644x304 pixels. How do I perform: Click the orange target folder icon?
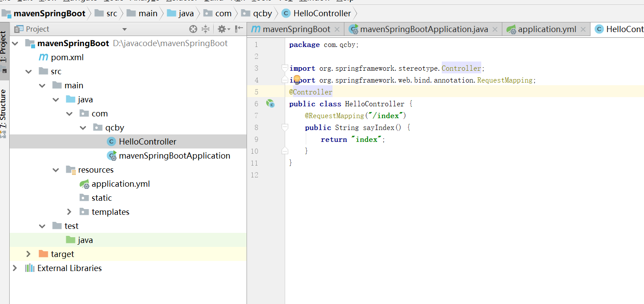[43, 254]
